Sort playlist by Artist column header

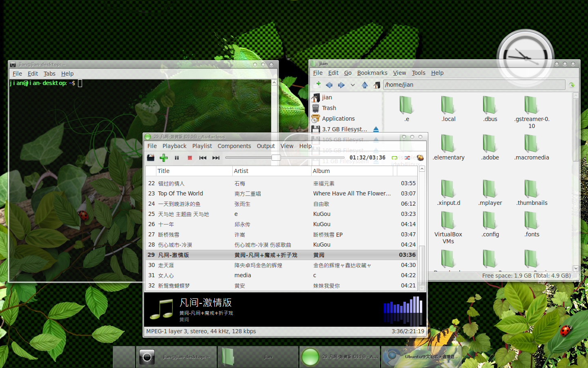(272, 171)
